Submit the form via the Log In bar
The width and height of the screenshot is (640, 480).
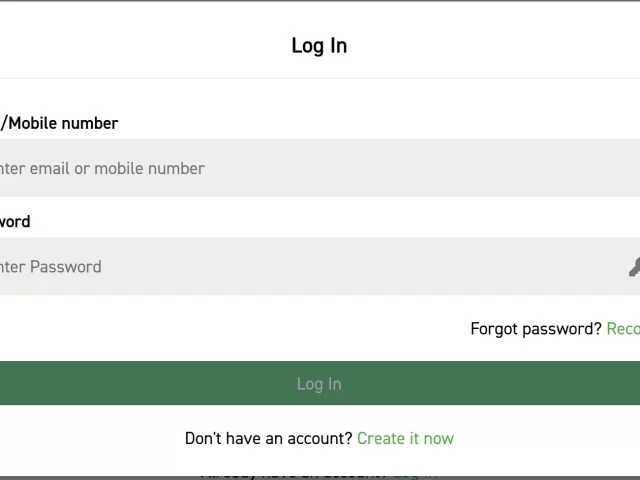point(319,384)
